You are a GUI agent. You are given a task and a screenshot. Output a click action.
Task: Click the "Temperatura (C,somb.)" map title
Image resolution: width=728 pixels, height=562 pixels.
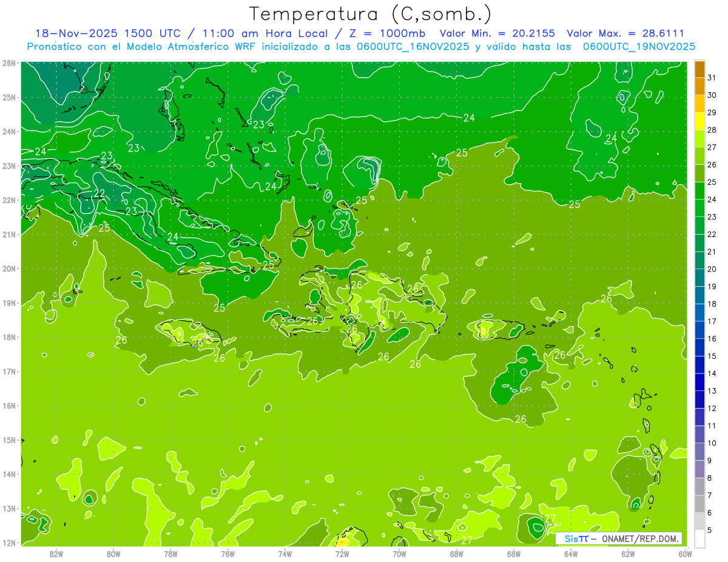click(x=370, y=15)
